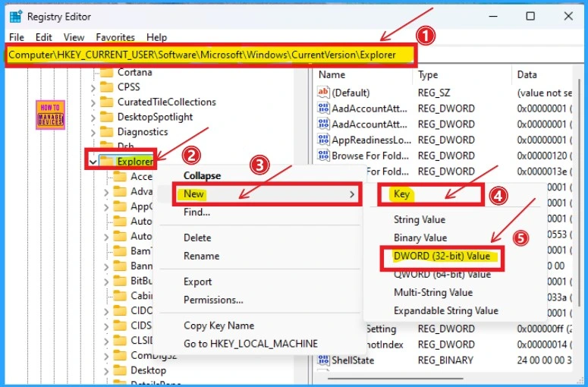Create a new Binary Value

click(x=420, y=238)
